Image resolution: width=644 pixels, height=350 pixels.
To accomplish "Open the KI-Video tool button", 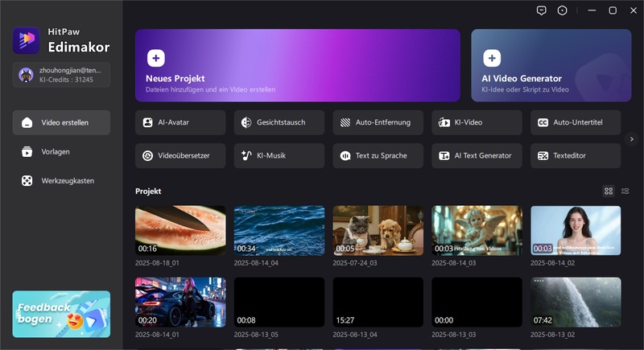I will 477,122.
